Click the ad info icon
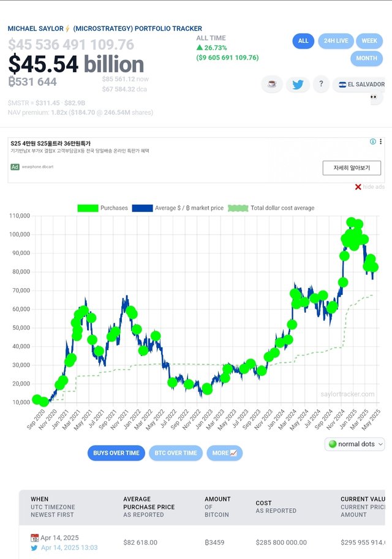Image resolution: width=392 pixels, height=559 pixels. coord(373,142)
